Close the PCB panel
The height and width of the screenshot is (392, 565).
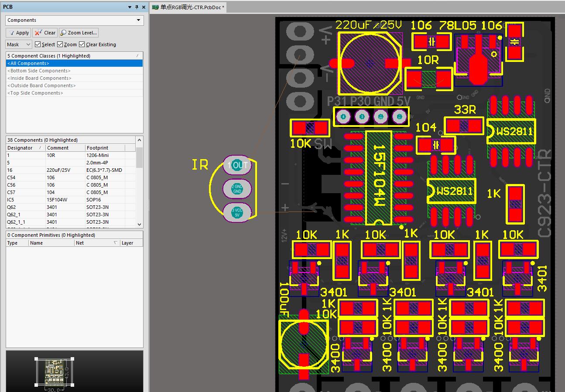pyautogui.click(x=144, y=7)
